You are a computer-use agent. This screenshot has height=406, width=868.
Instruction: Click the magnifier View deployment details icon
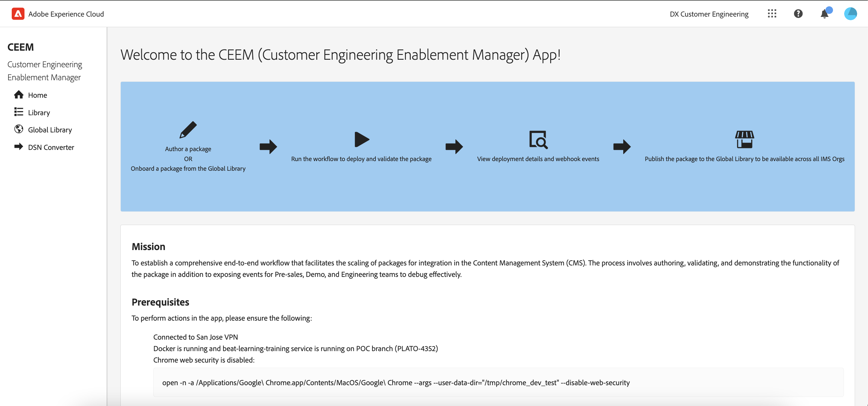[538, 139]
